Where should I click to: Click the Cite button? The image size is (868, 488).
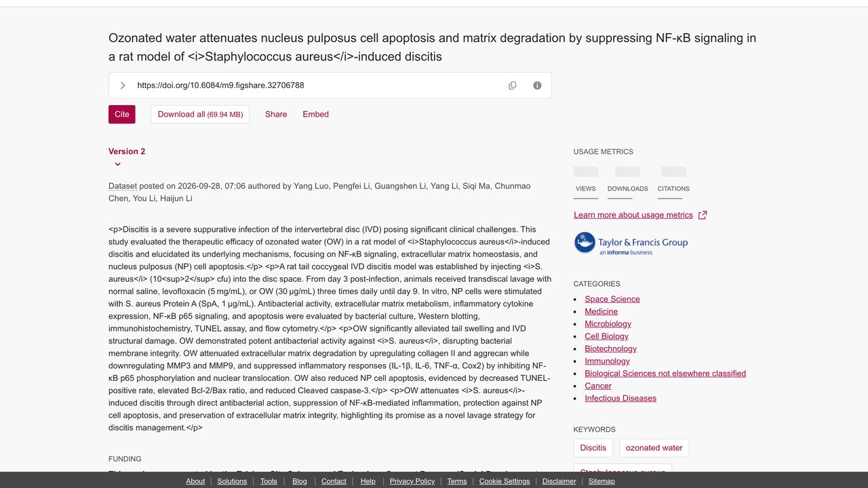point(122,114)
